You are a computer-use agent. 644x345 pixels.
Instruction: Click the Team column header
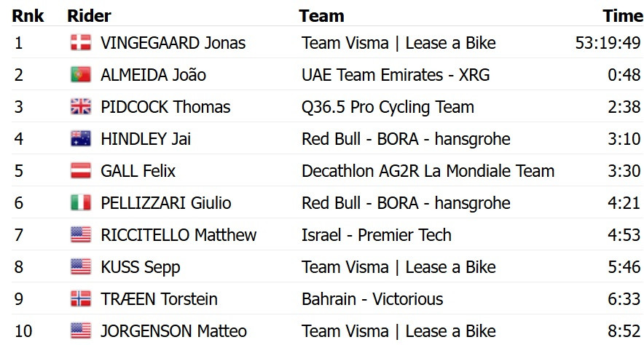coord(321,15)
